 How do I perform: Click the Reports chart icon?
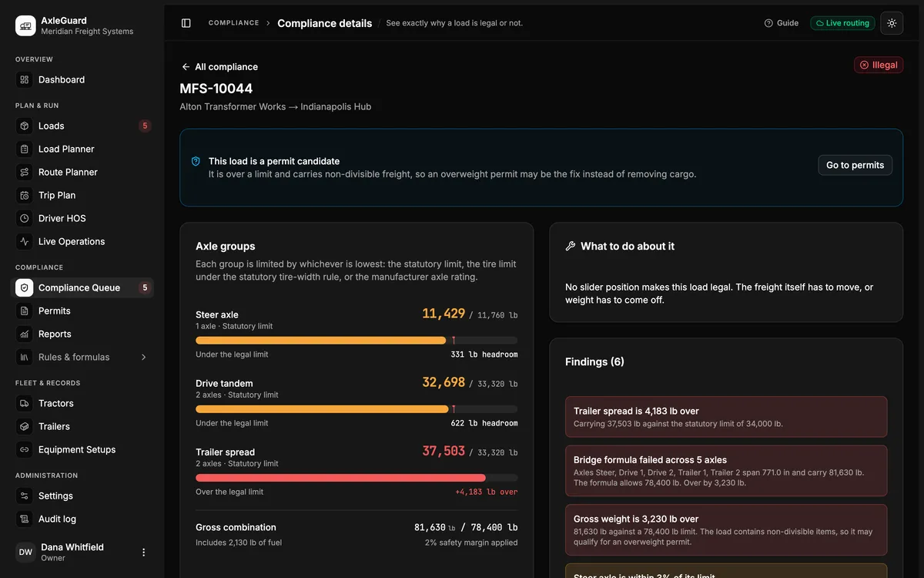pos(25,334)
